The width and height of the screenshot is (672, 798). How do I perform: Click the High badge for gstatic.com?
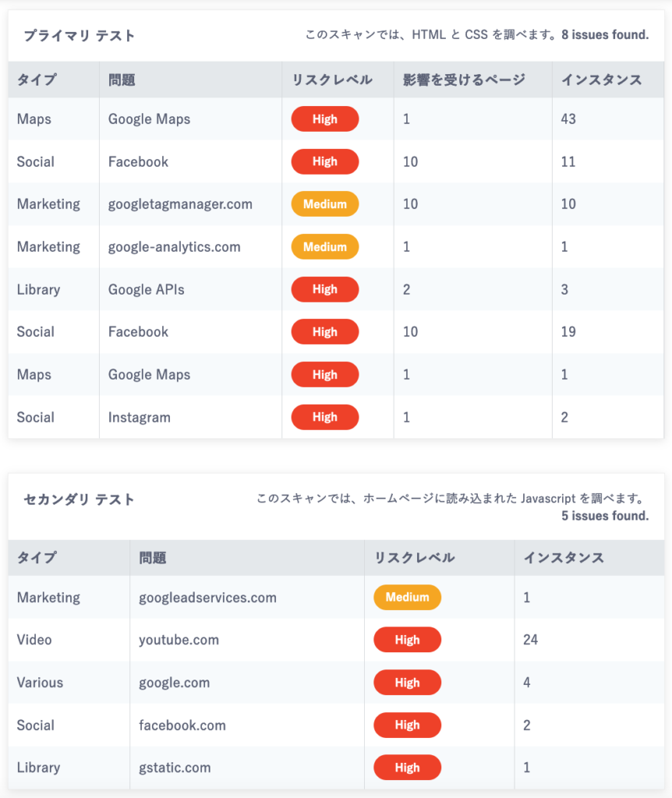tap(407, 768)
